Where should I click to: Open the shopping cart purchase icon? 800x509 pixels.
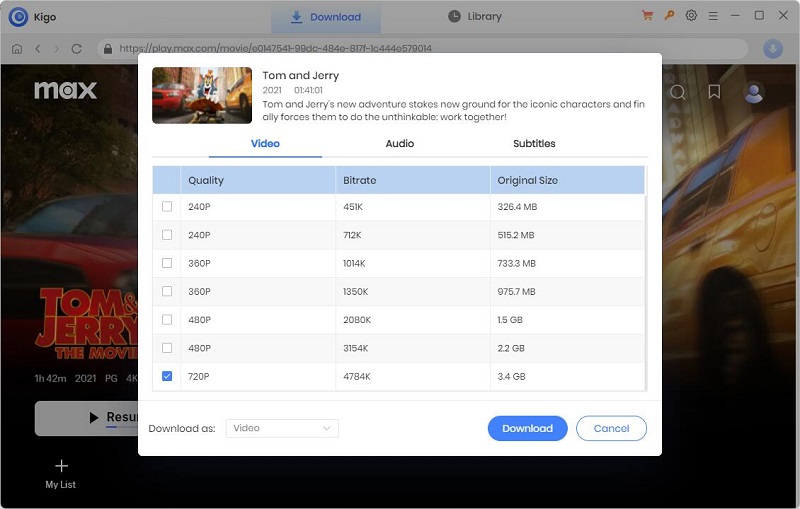click(x=647, y=15)
